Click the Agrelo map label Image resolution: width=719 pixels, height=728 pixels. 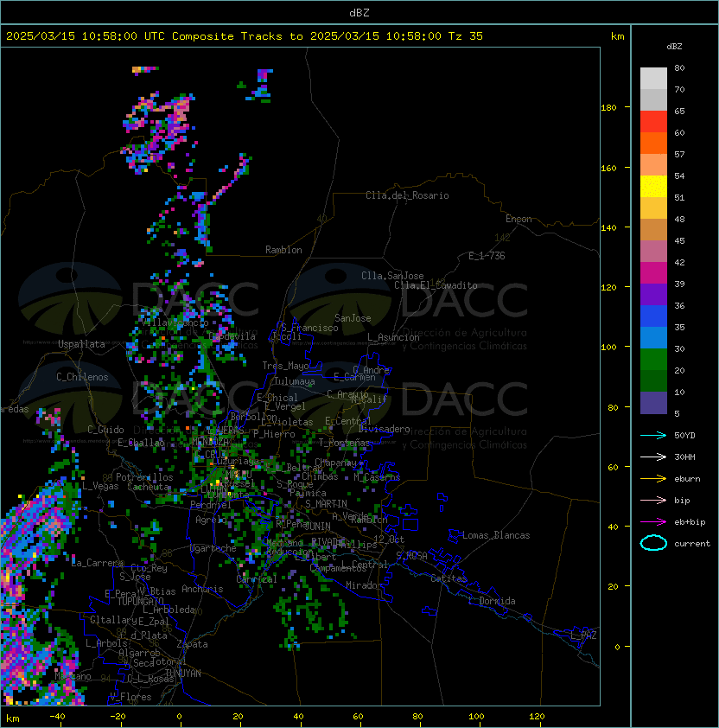(x=211, y=520)
